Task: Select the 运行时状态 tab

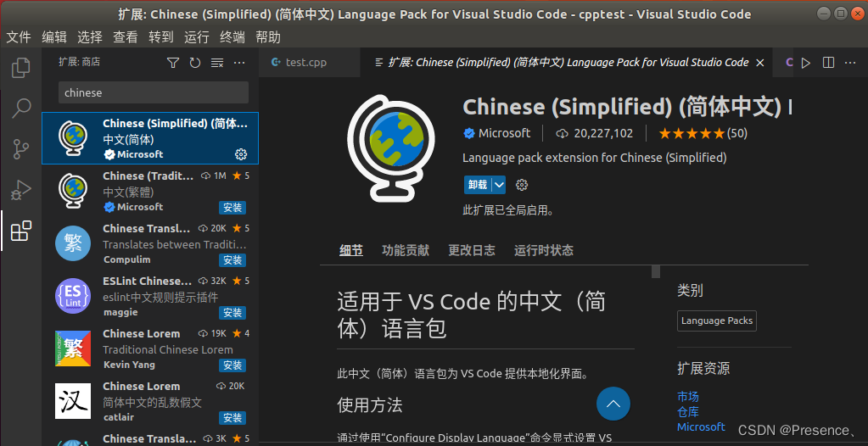Action: tap(544, 250)
